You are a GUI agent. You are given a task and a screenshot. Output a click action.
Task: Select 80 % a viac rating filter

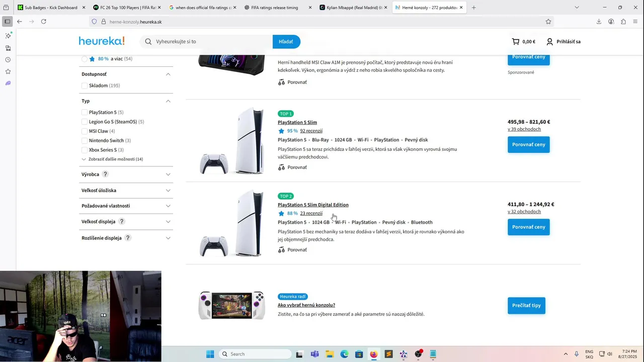(85, 59)
